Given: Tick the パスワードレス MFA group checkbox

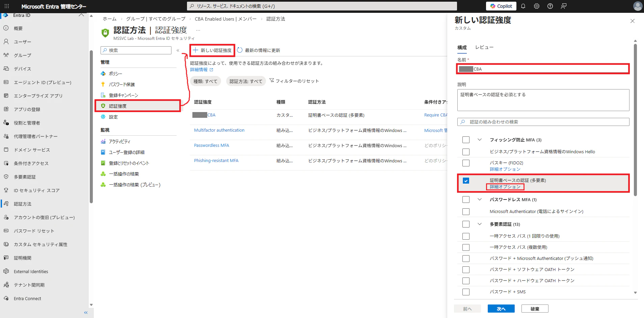Looking at the screenshot, I should [466, 200].
